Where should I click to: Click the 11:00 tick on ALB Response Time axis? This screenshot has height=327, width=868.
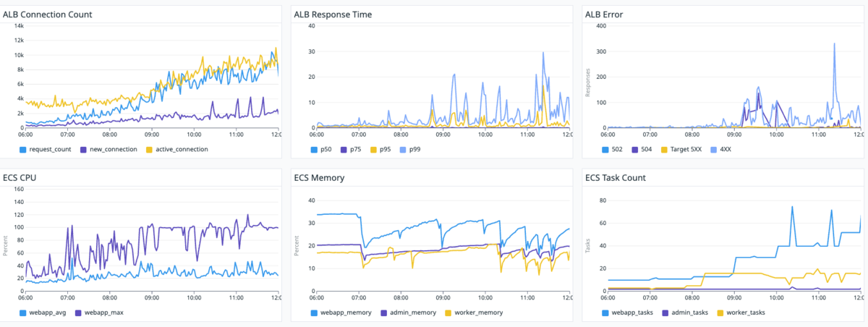[527, 134]
